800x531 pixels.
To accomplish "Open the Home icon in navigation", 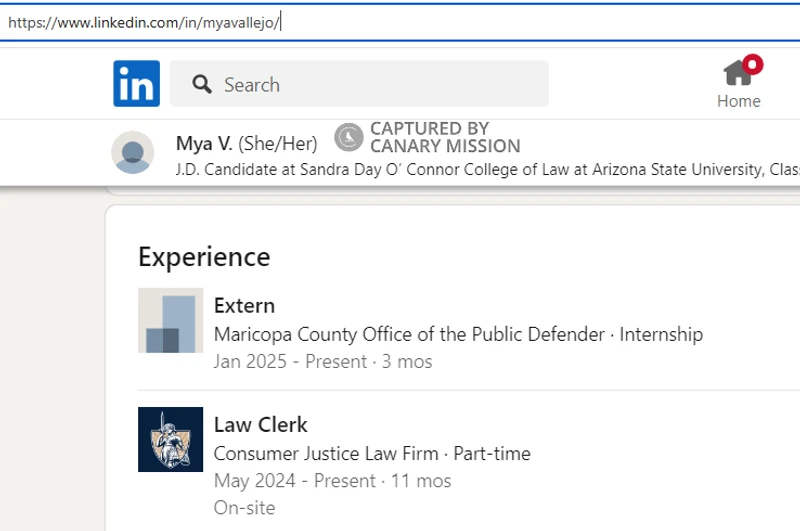I will (x=737, y=73).
